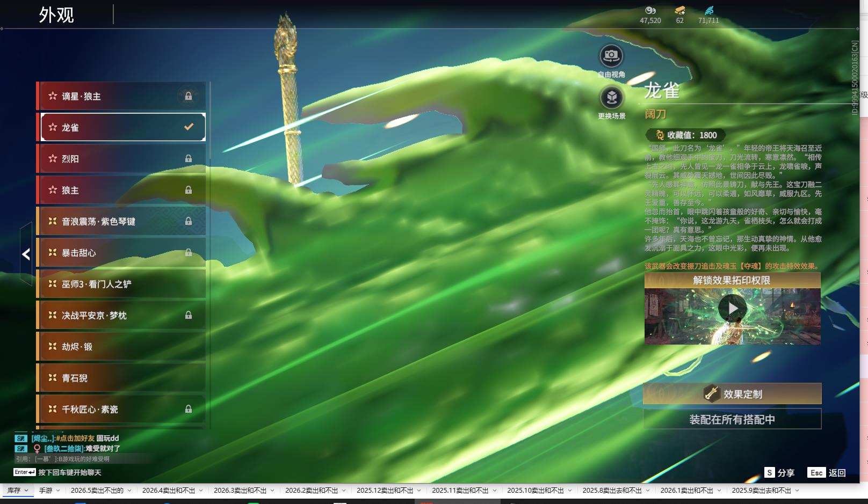
Task: Click the Esc 返回 back button
Action: (x=827, y=473)
